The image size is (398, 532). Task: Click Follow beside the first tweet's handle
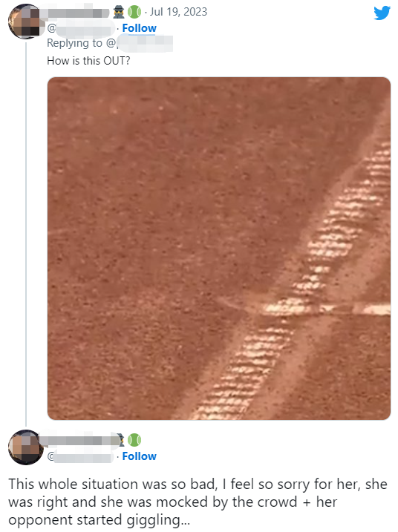tap(140, 28)
